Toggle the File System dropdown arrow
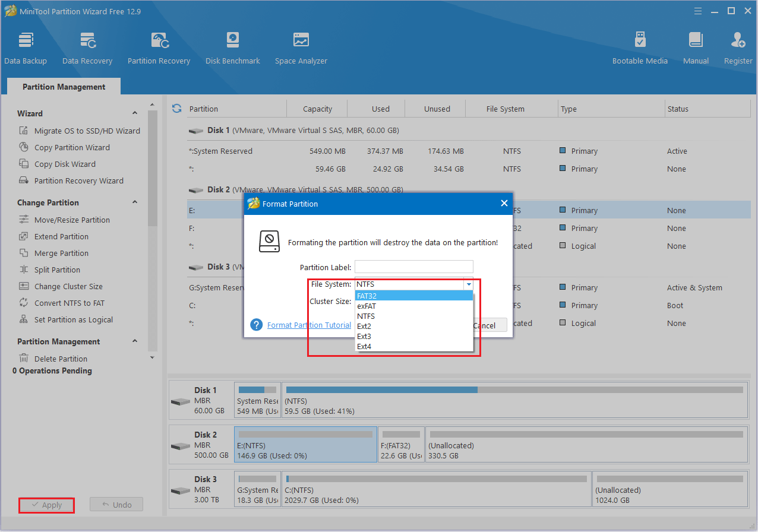The width and height of the screenshot is (758, 532). 468,284
